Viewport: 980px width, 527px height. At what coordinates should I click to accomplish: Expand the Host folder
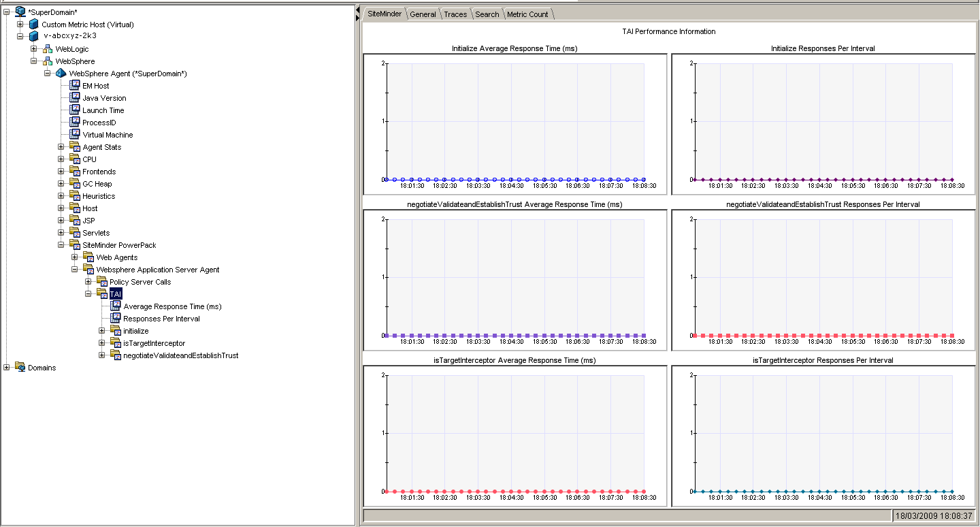click(61, 208)
